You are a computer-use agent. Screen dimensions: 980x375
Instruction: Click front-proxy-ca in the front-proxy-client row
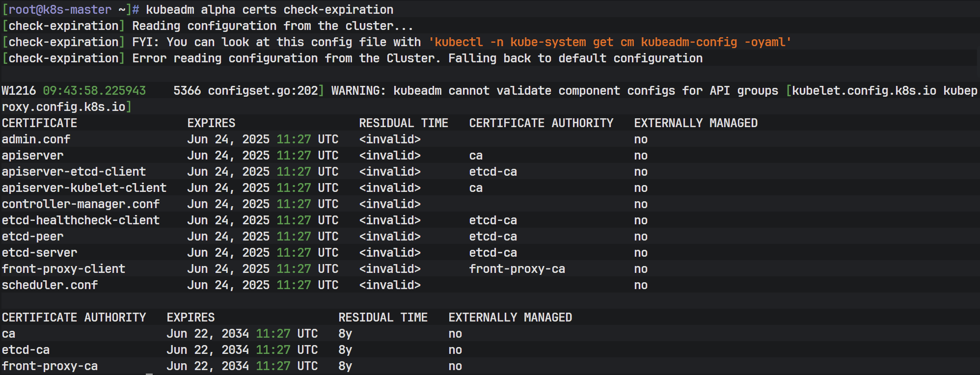pyautogui.click(x=517, y=269)
